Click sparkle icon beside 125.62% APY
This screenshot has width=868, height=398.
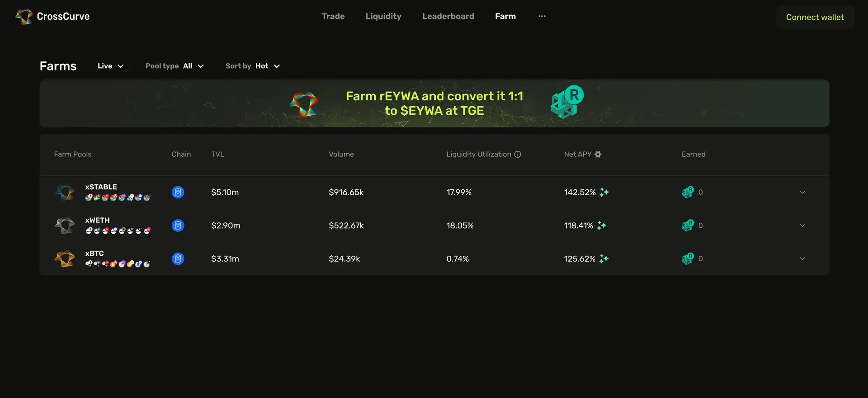604,259
